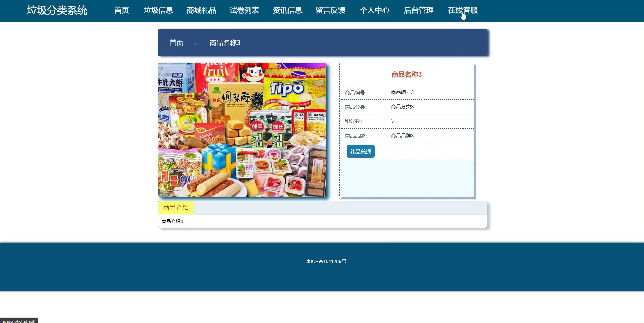644x323 pixels.
Task: Click the 礼品兑换 button
Action: coord(361,151)
